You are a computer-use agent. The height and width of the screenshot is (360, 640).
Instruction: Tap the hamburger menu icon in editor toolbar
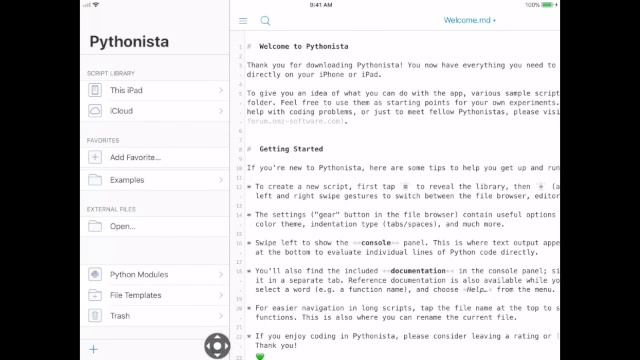(243, 21)
